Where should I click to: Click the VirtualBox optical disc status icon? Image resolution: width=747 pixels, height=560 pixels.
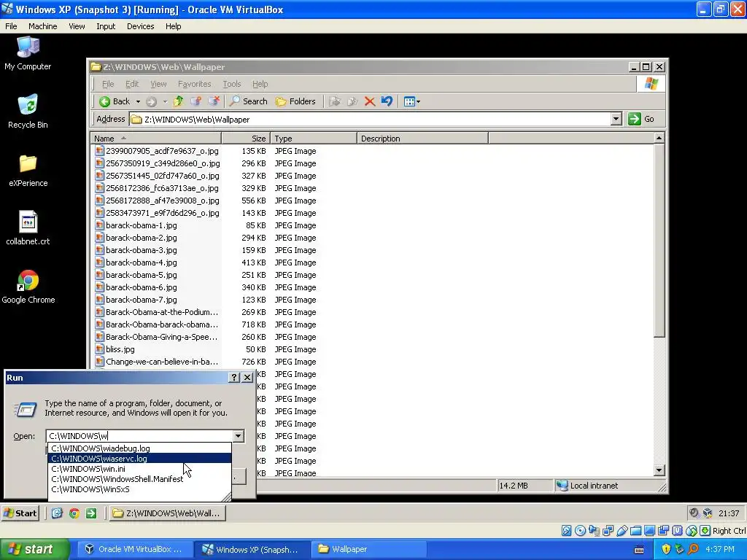[x=580, y=531]
